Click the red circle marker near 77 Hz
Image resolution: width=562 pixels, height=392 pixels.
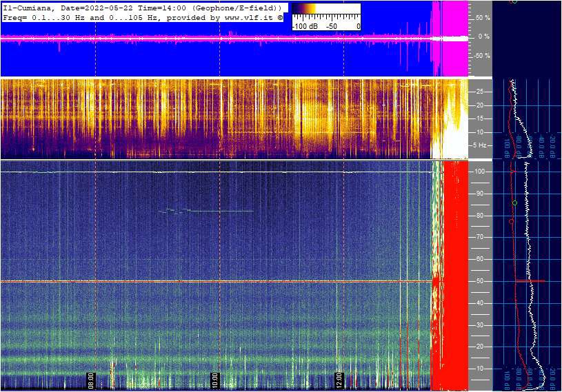511,222
